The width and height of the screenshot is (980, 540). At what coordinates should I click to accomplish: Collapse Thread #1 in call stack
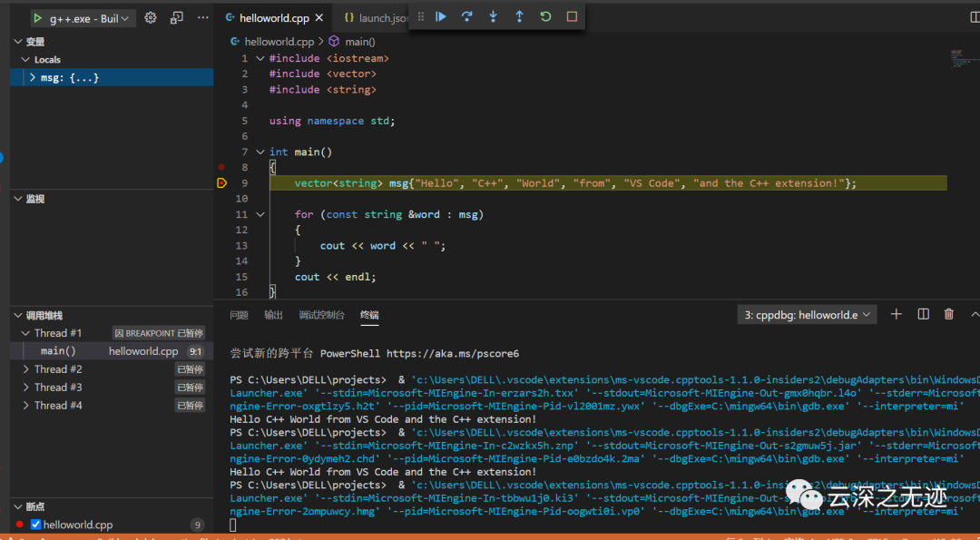[25, 333]
